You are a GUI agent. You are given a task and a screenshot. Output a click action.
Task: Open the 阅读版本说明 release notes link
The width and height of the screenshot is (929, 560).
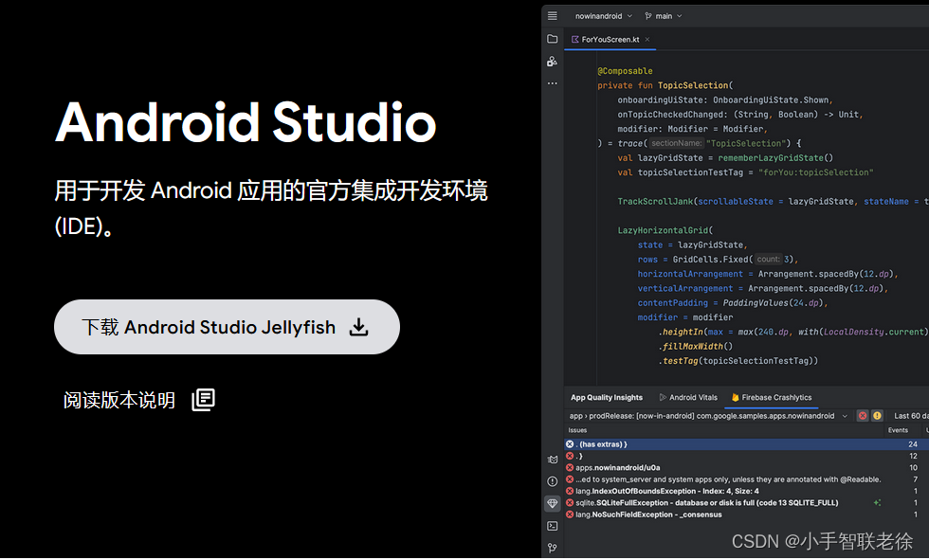tap(119, 400)
